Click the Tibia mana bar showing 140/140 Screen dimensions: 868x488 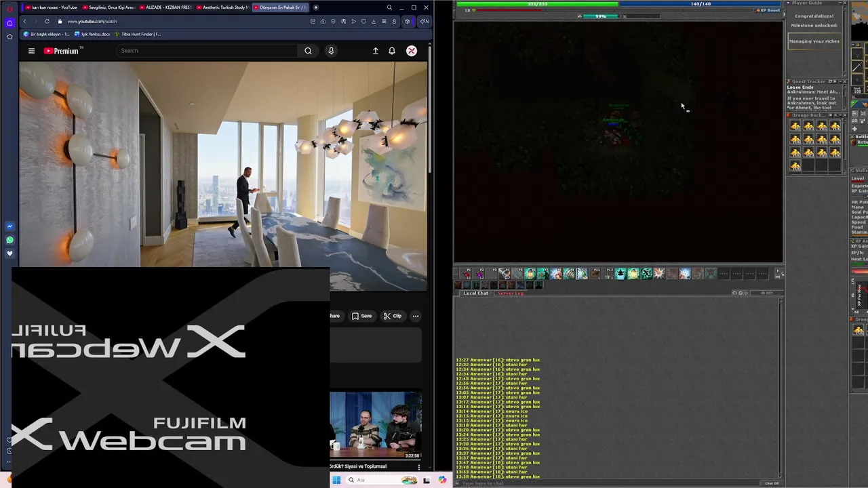(701, 4)
